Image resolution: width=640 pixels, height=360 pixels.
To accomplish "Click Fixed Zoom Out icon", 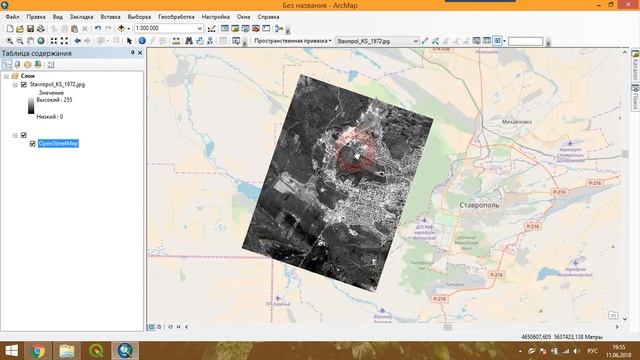I will (x=64, y=41).
